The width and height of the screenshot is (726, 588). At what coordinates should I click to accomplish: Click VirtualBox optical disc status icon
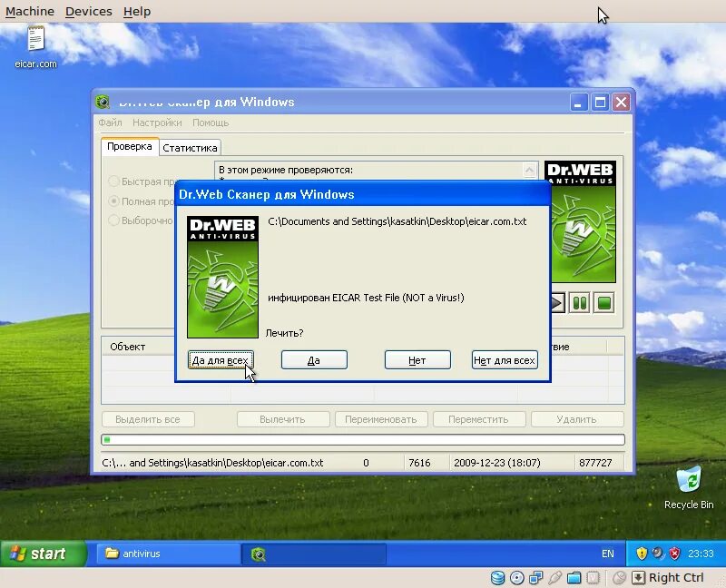(516, 578)
